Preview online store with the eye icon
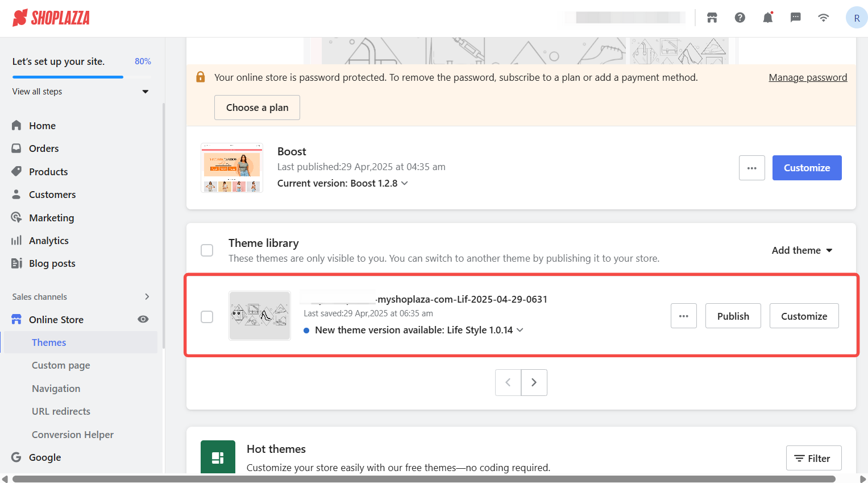Viewport: 868px width, 483px height. [143, 319]
